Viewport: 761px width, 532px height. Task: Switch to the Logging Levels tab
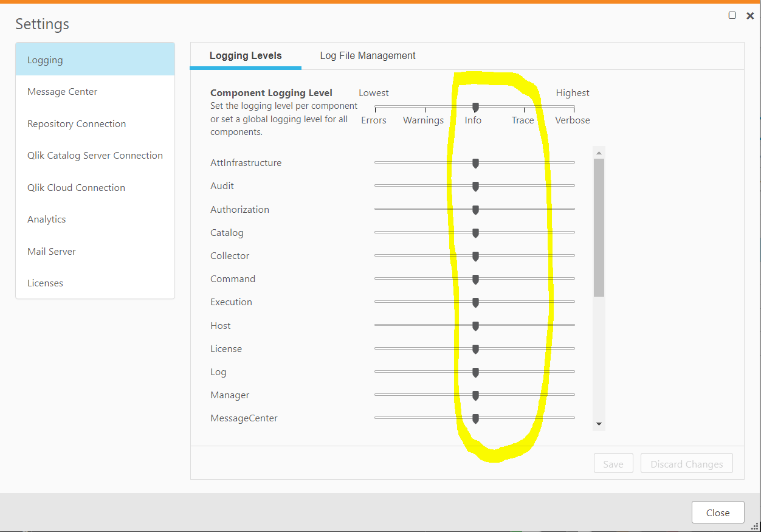pyautogui.click(x=246, y=55)
